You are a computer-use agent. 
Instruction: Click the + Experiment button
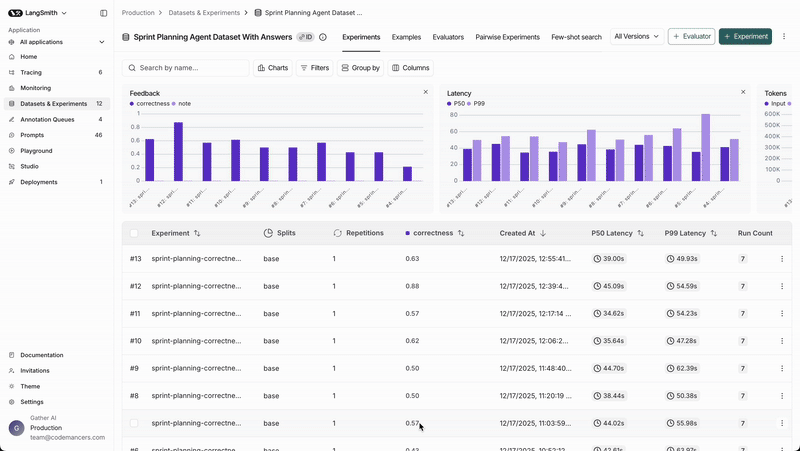pos(745,37)
